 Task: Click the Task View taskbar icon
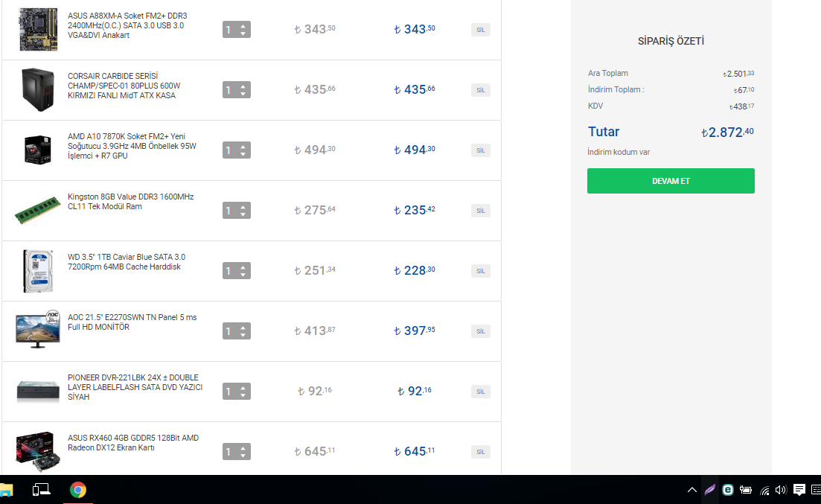click(41, 490)
